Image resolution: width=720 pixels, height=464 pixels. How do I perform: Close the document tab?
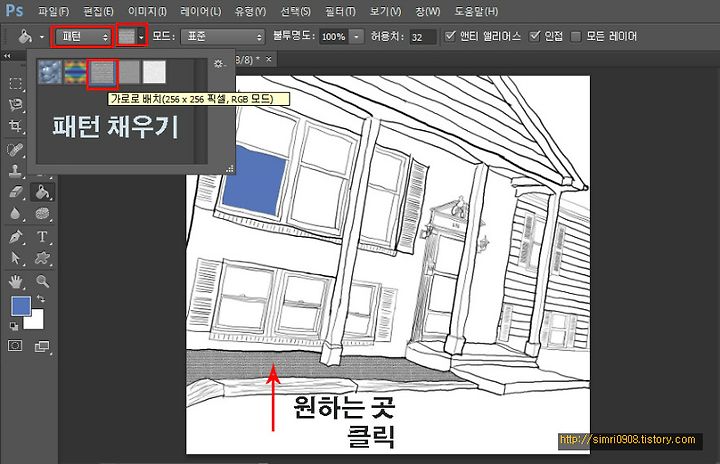(269, 59)
